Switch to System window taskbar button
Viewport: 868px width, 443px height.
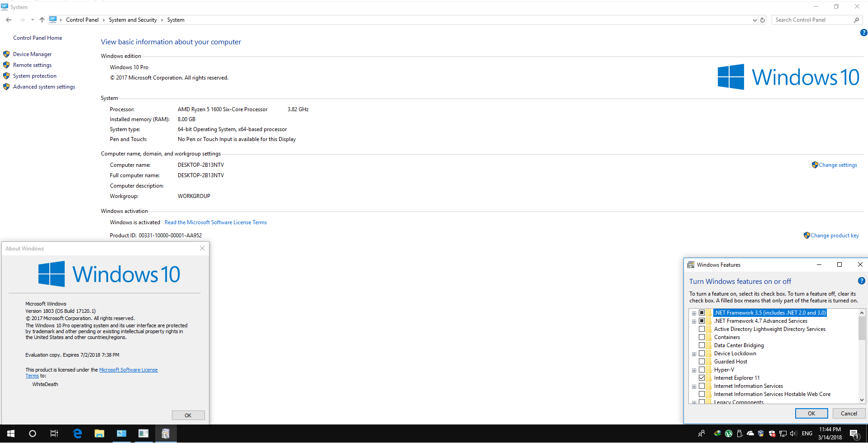(121, 434)
